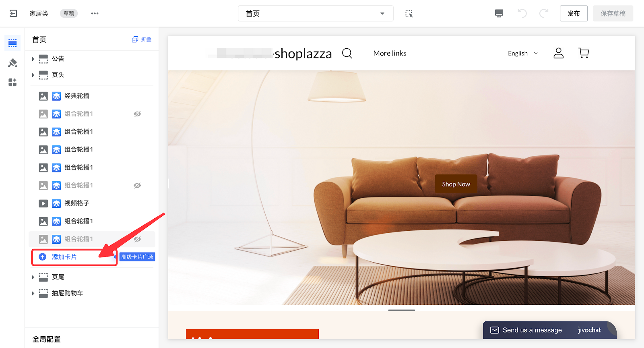The image size is (644, 348).
Task: Open the apps/widgets sidebar icon
Action: 12,83
